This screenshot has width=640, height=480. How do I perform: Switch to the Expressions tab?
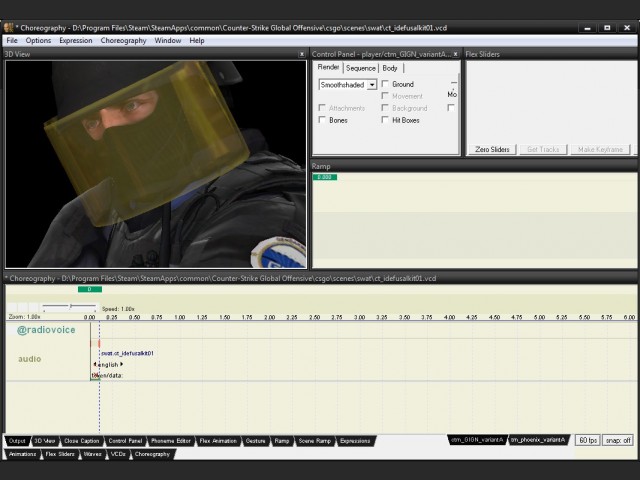click(355, 441)
